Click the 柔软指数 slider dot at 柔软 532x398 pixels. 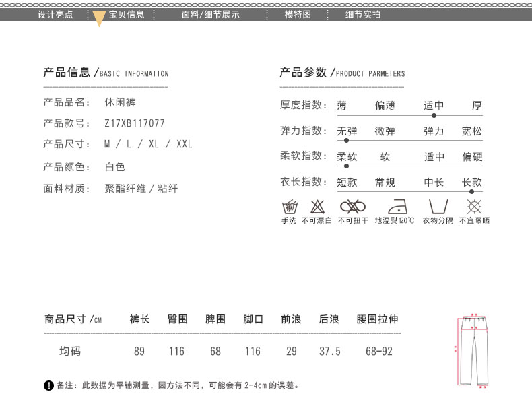tap(346, 166)
